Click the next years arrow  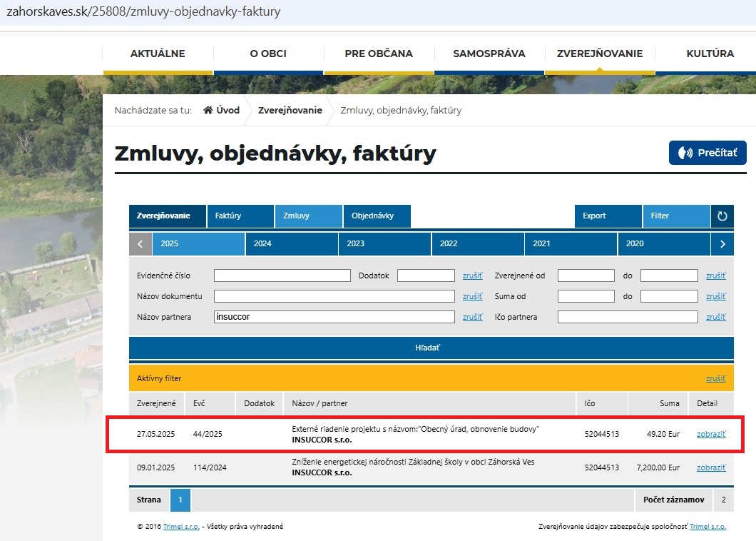[722, 244]
